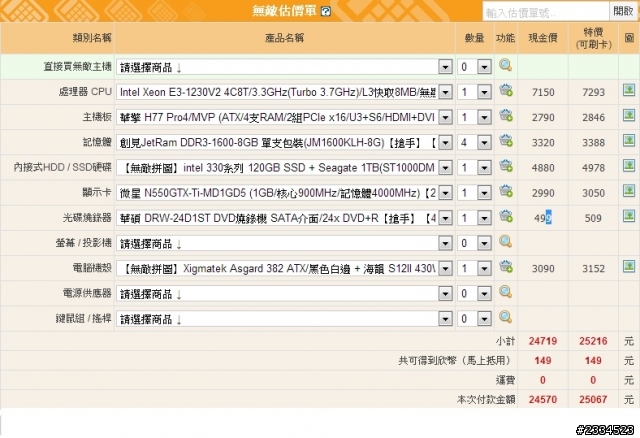Viewport: 640px width, 438px height.
Task: Open 電腦機殼 product dropdown showing Xigmatek Asgard
Action: 284,269
